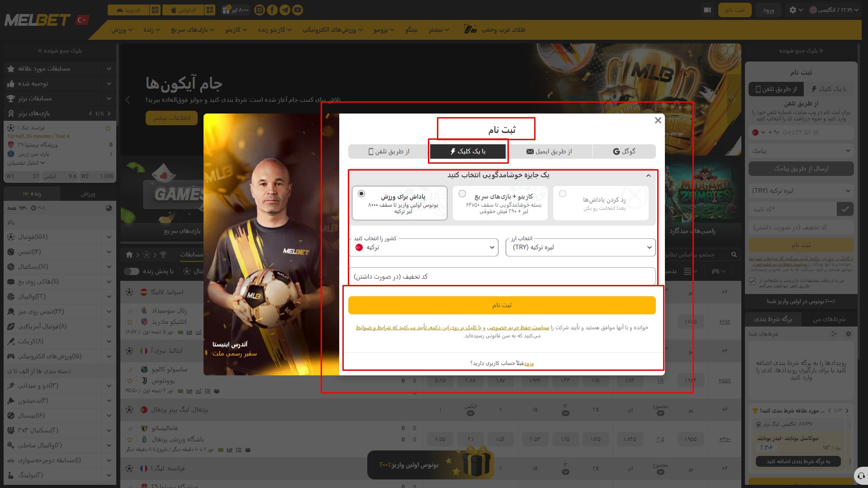The height and width of the screenshot is (488, 868).
Task: Open the YouTube icon in the top bar
Action: pos(298,10)
